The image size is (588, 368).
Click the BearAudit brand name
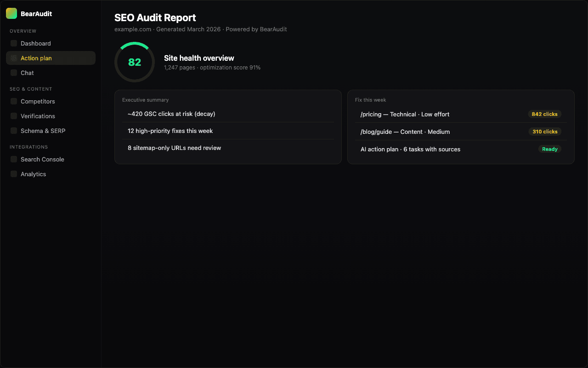36,14
